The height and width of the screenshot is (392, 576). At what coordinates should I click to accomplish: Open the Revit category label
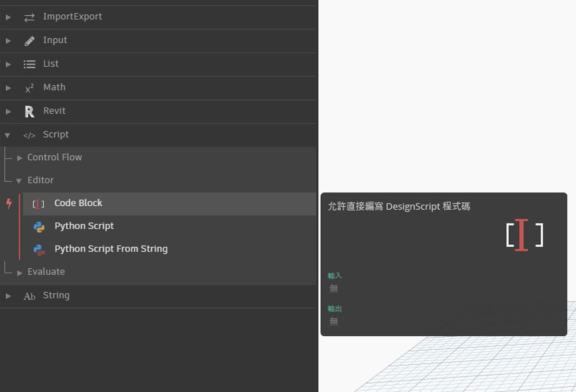[54, 110]
